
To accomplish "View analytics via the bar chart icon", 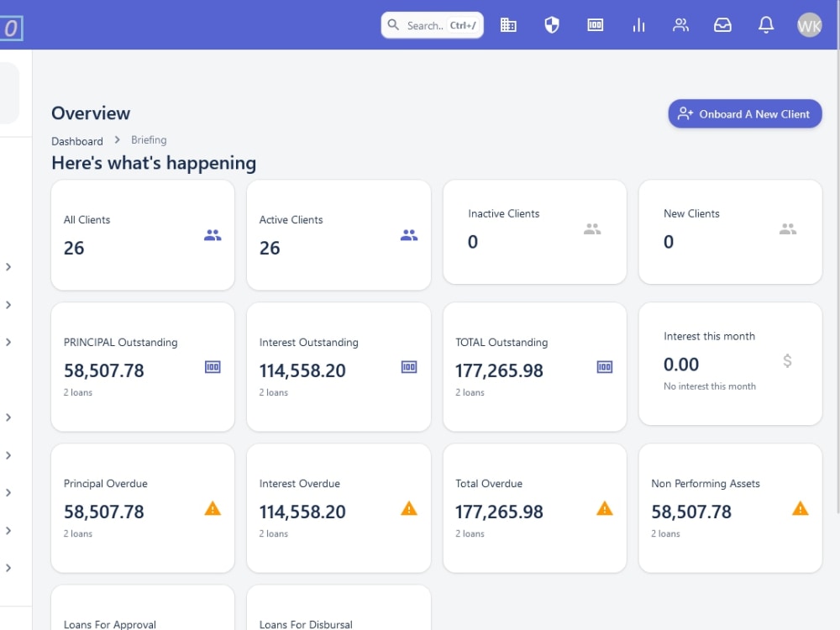I will (x=638, y=24).
